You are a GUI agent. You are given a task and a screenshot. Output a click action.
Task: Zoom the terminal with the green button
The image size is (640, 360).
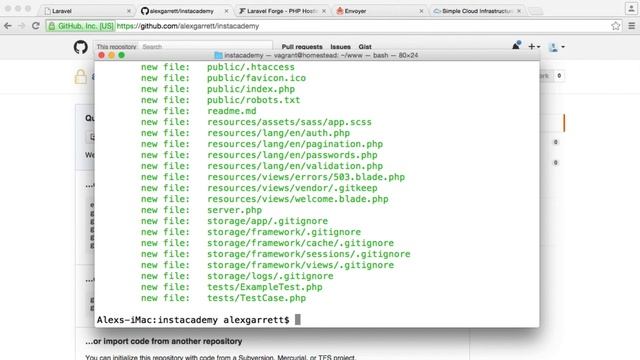click(x=122, y=55)
